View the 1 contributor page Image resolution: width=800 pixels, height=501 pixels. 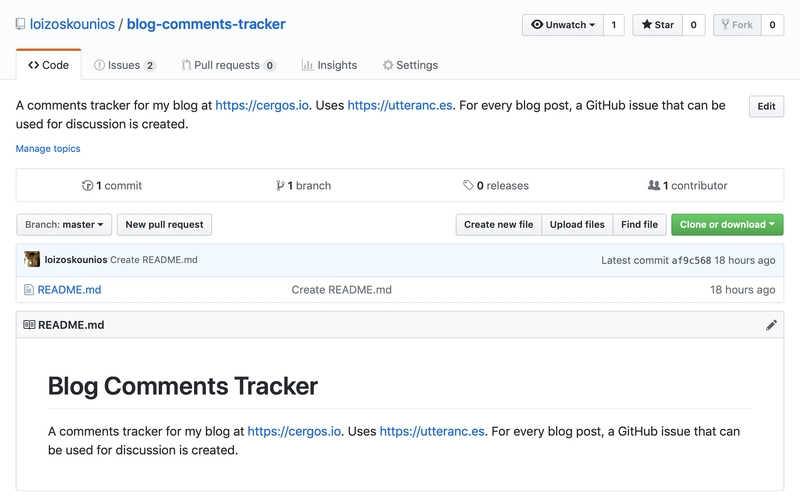point(687,186)
